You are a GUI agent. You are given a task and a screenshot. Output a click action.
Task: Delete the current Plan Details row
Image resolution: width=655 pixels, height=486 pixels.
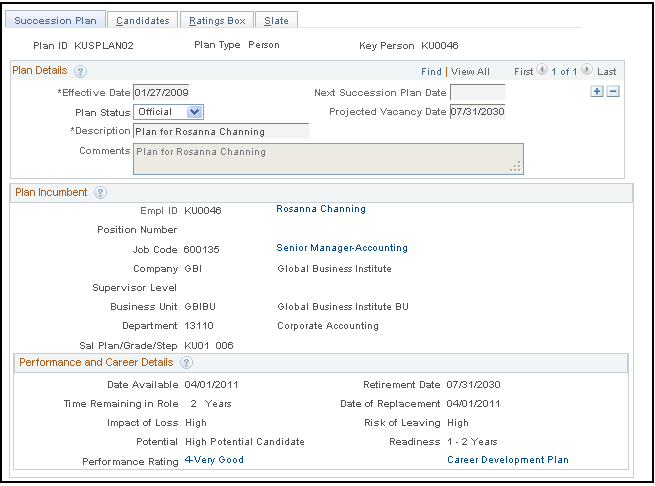[613, 92]
